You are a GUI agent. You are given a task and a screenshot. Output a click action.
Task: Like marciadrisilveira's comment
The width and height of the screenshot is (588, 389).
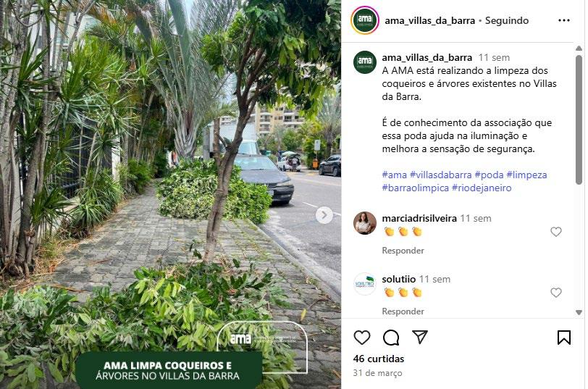[555, 232]
